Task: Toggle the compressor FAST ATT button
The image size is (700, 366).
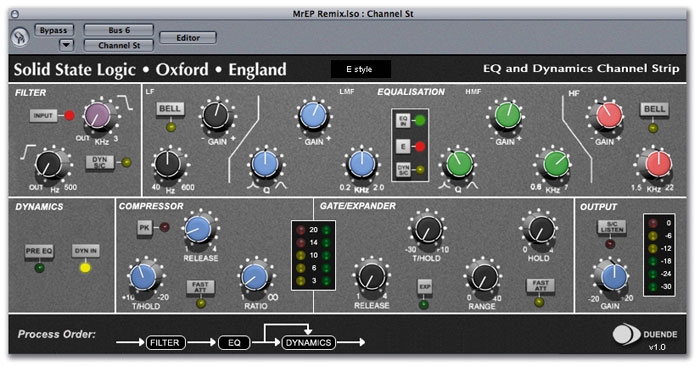Action: tap(200, 287)
